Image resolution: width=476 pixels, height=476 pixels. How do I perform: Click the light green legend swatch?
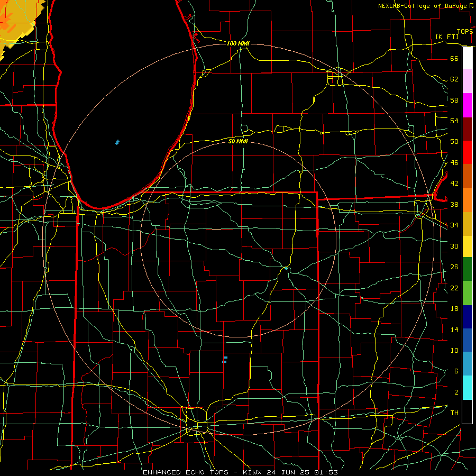click(467, 293)
